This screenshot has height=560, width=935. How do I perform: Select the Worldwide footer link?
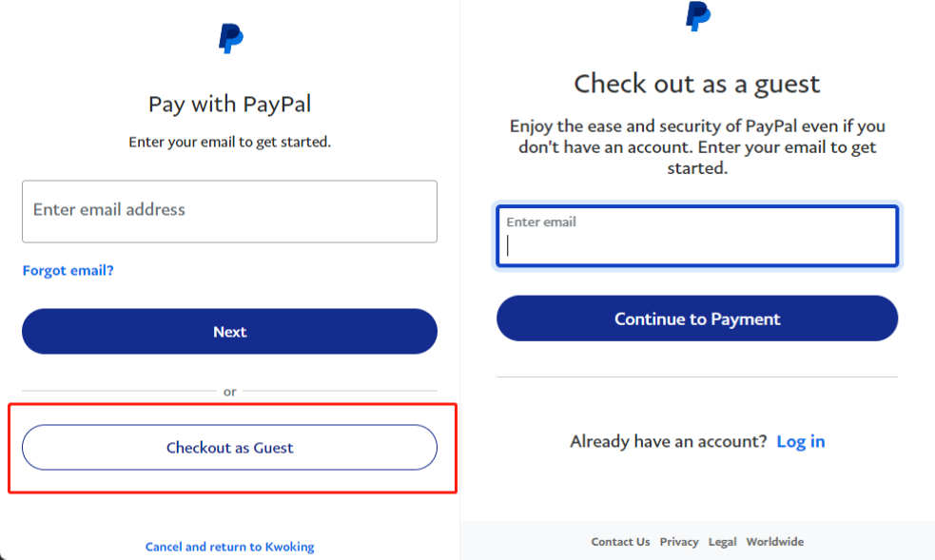(x=774, y=542)
